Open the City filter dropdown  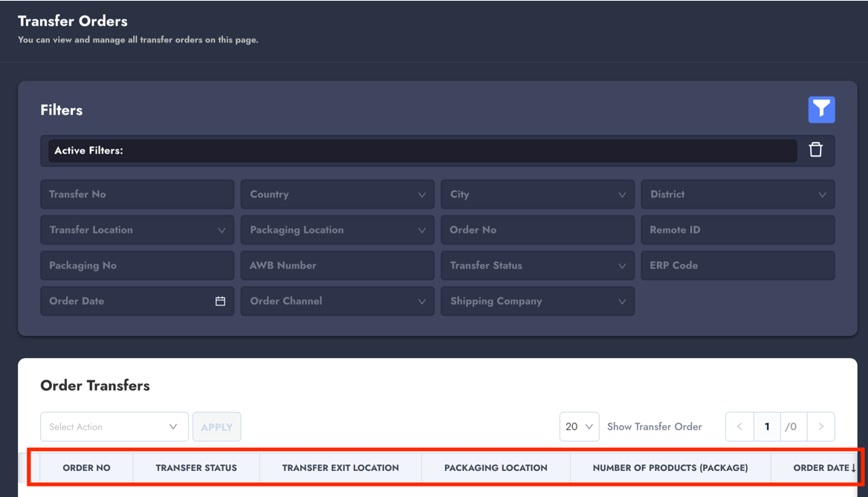click(537, 195)
